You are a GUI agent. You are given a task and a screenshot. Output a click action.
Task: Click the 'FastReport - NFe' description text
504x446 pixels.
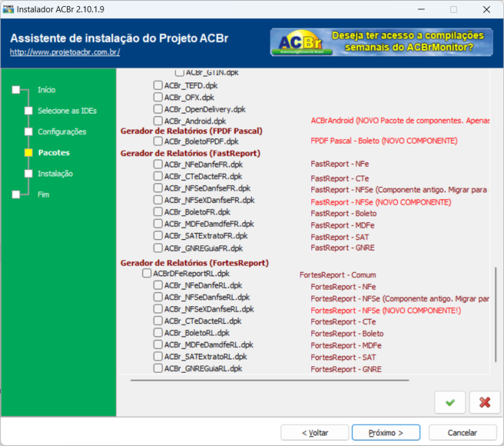[x=339, y=164]
